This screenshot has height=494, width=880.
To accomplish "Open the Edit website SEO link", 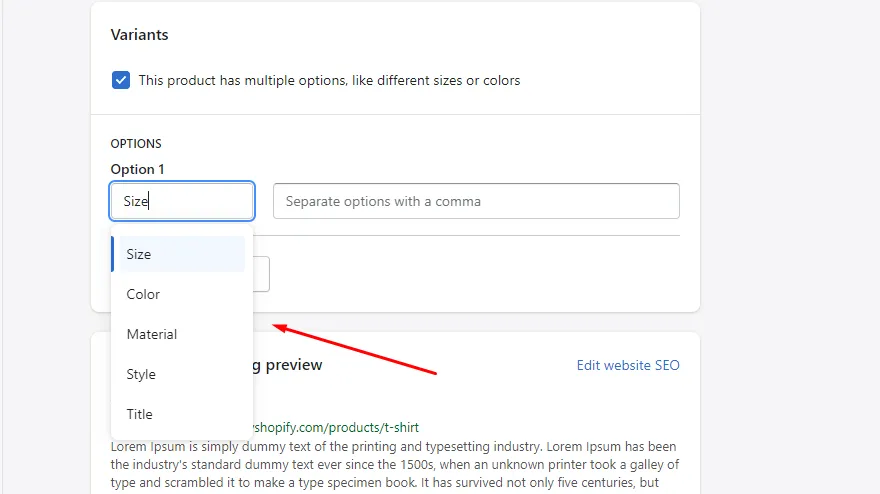I will tap(628, 365).
